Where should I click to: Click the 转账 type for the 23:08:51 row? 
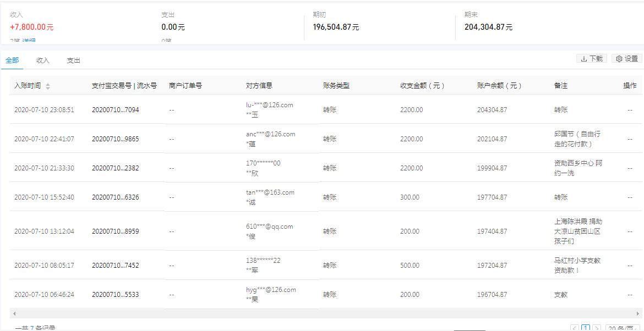[330, 110]
